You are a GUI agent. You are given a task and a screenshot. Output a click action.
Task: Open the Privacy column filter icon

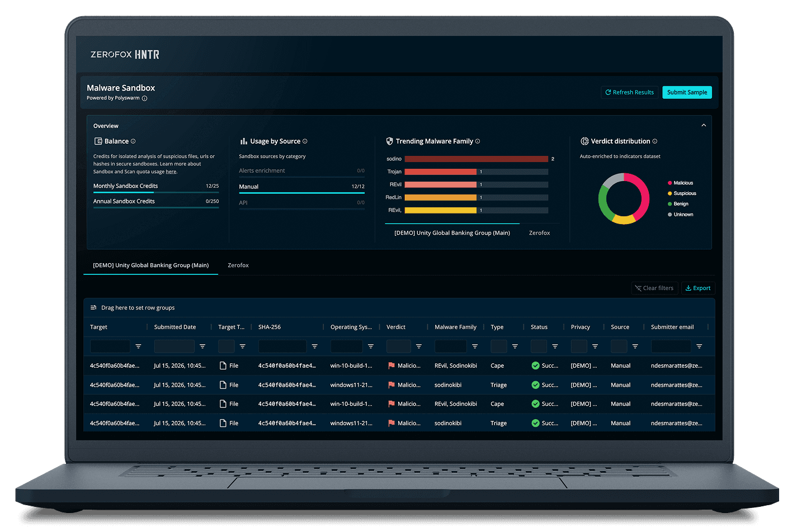tap(595, 346)
